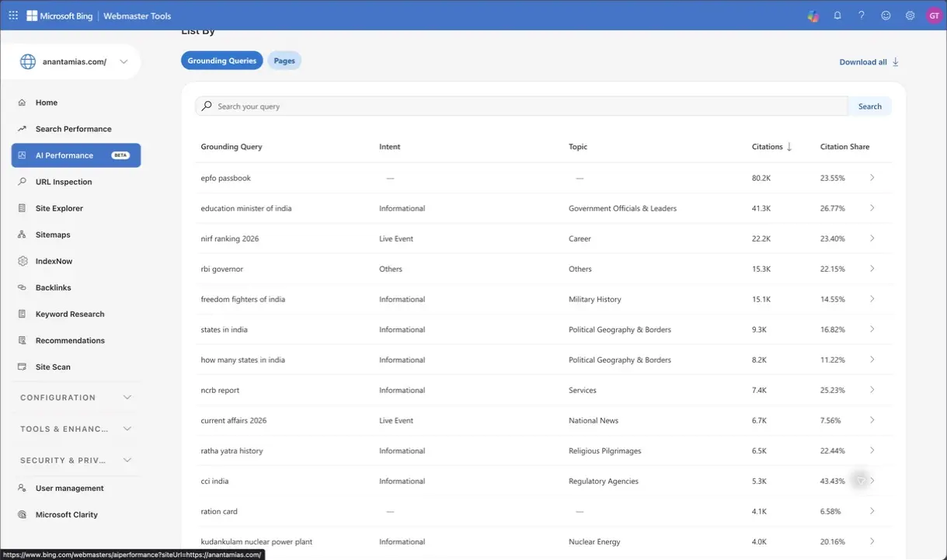Click the Keyword Research icon

point(22,314)
